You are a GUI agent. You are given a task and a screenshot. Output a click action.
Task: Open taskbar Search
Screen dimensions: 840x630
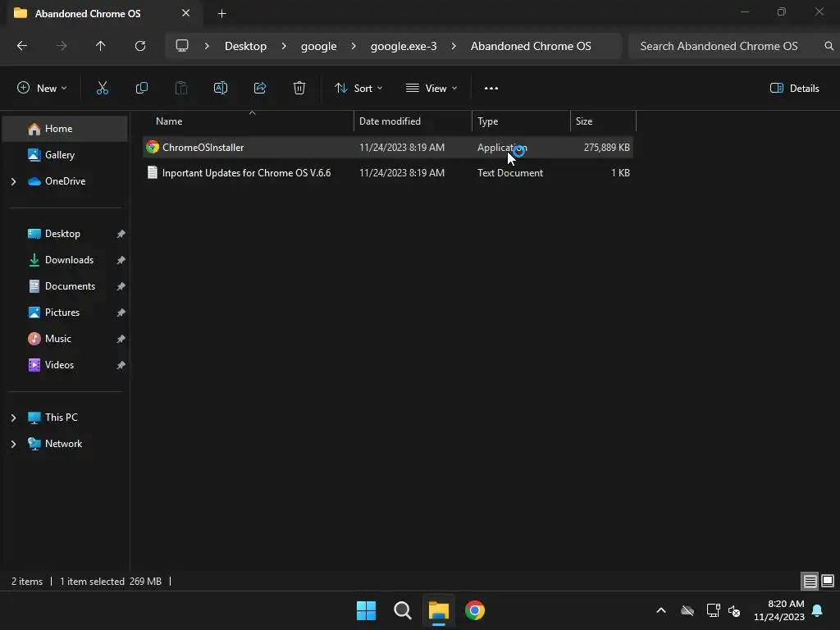[x=402, y=610]
